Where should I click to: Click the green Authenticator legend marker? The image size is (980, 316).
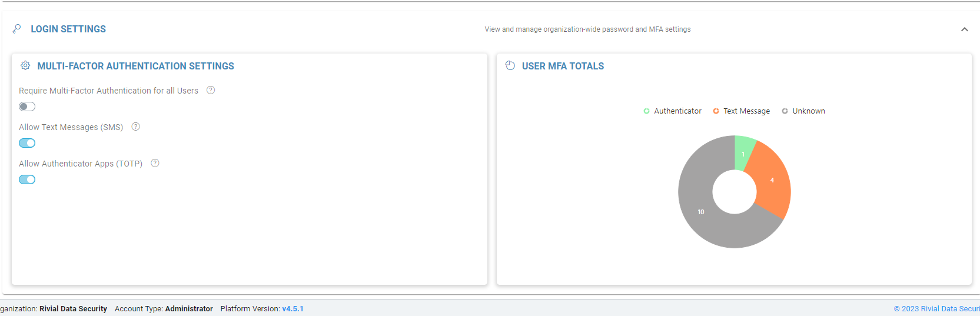pos(646,111)
